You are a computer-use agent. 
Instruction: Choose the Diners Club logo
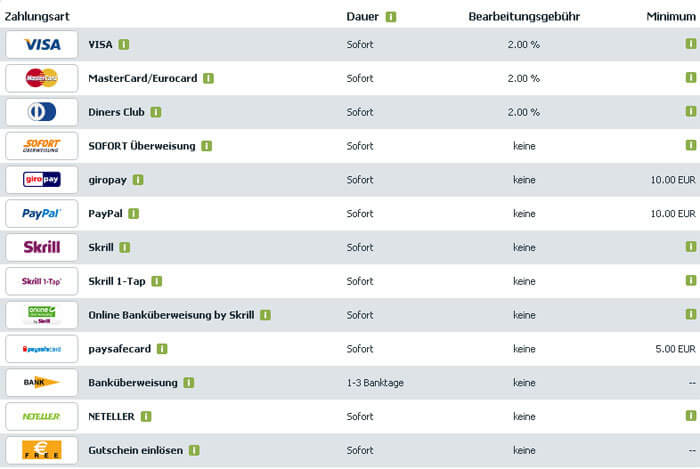pyautogui.click(x=42, y=112)
